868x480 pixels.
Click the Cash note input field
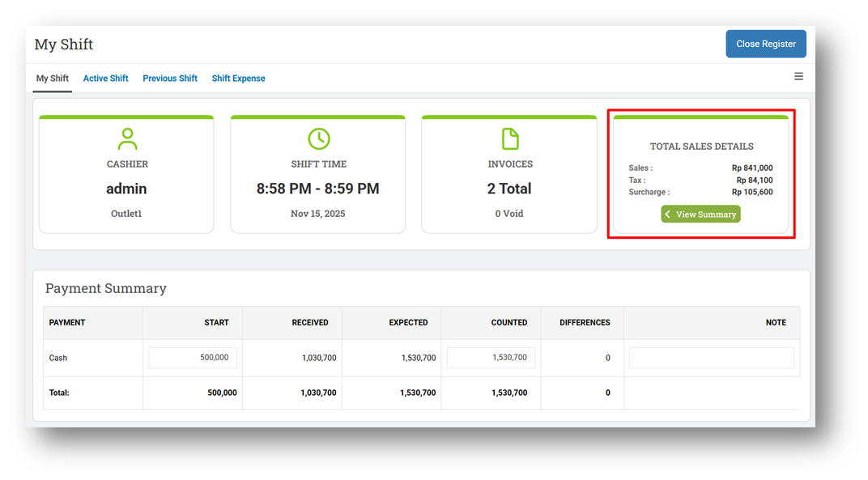click(x=712, y=358)
